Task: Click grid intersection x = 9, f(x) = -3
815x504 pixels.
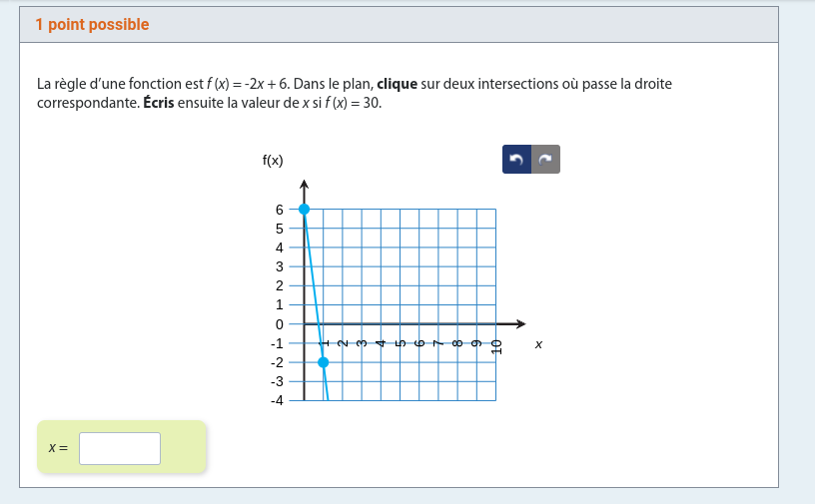Action: (476, 381)
